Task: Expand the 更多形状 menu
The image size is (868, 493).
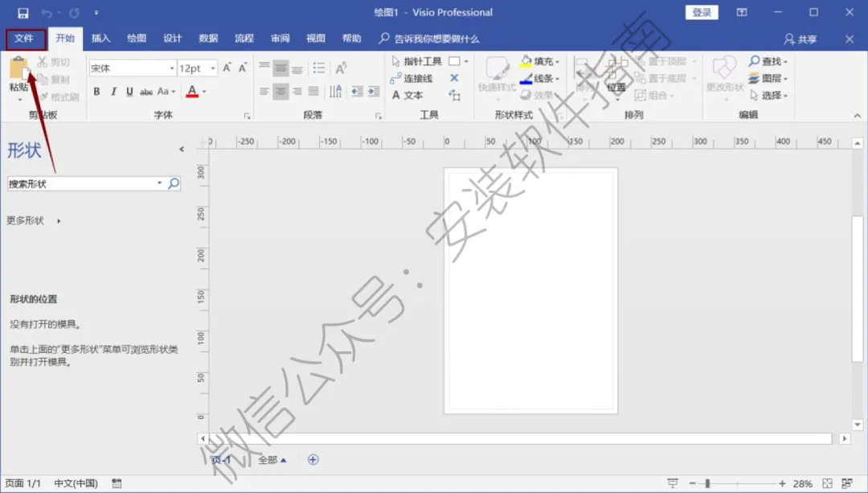Action: point(34,220)
